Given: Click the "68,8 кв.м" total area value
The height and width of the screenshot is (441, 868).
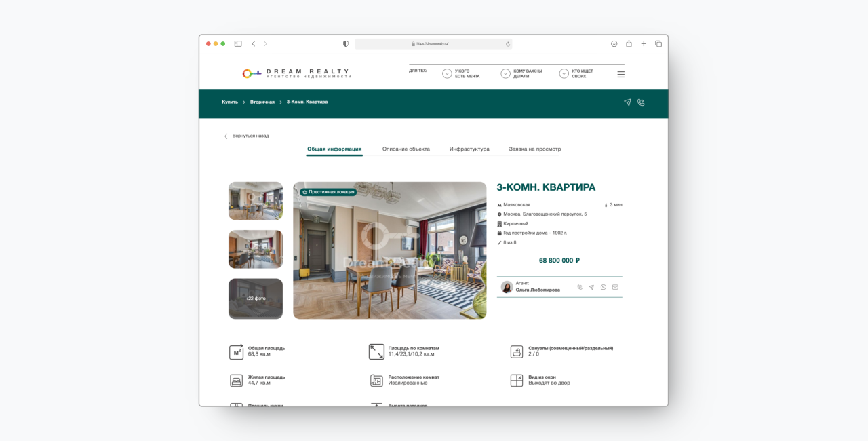Looking at the screenshot, I should pyautogui.click(x=259, y=354).
